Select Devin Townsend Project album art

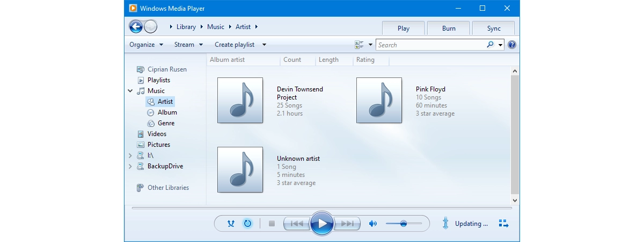[240, 100]
